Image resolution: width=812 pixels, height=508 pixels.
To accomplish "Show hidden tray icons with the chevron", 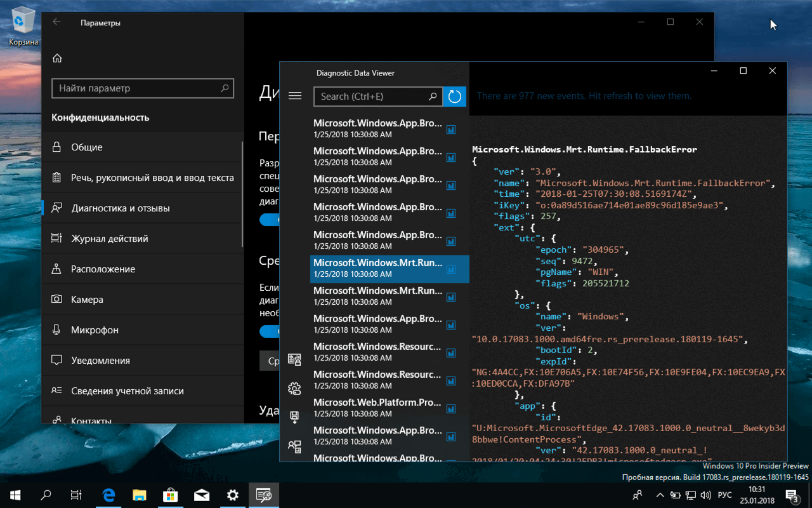I will coord(660,495).
